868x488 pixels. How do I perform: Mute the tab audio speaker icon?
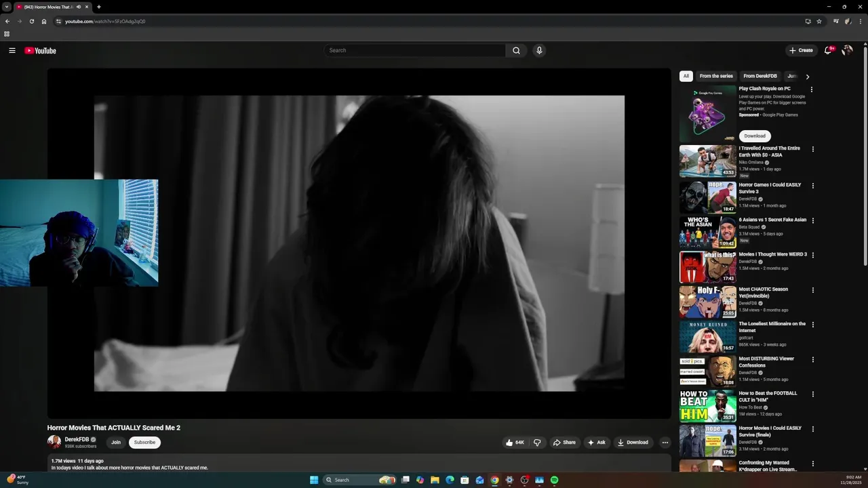[79, 7]
